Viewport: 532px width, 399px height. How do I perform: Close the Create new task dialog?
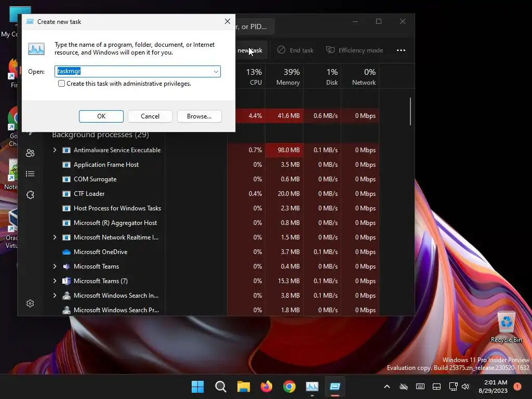click(x=228, y=21)
